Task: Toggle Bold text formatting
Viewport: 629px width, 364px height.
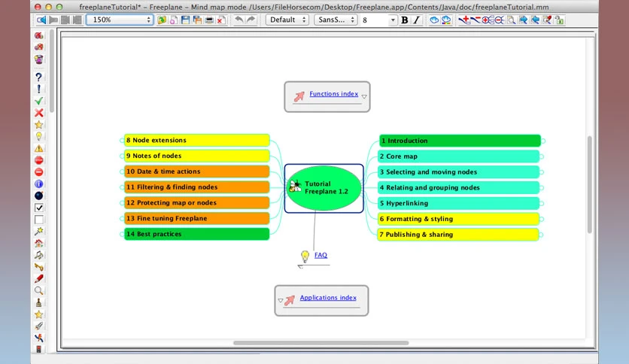Action: [x=404, y=20]
